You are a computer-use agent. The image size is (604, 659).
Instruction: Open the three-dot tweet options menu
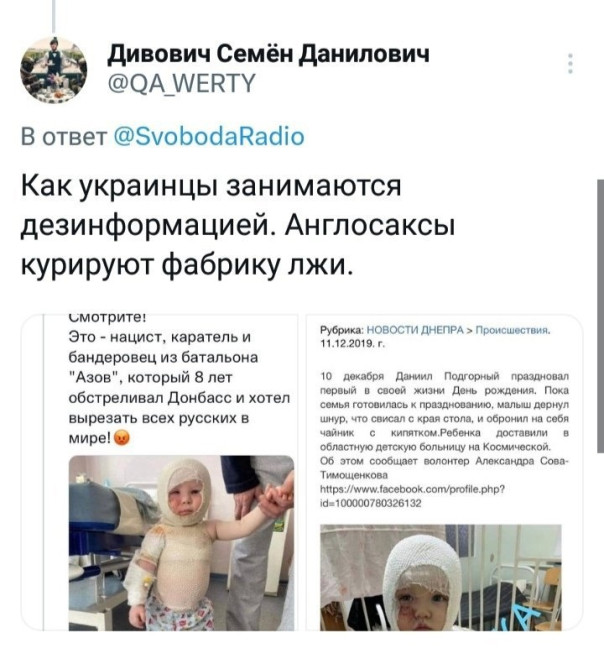point(570,63)
